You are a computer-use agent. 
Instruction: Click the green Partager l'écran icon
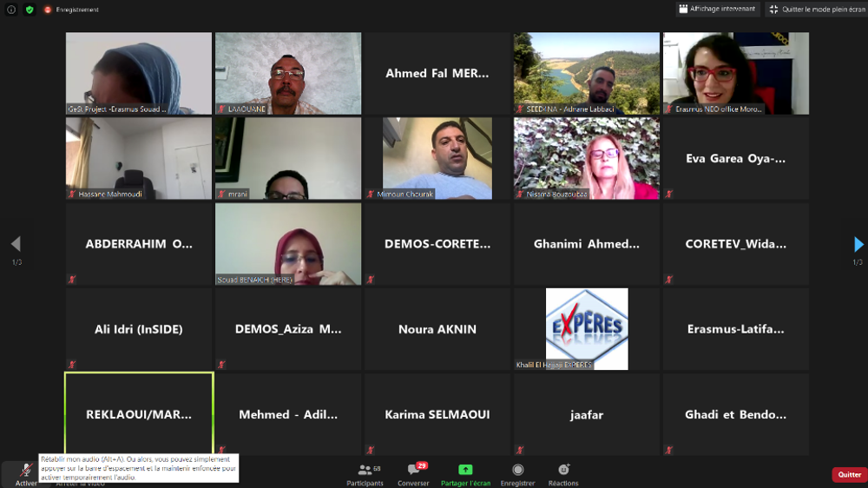tap(465, 470)
